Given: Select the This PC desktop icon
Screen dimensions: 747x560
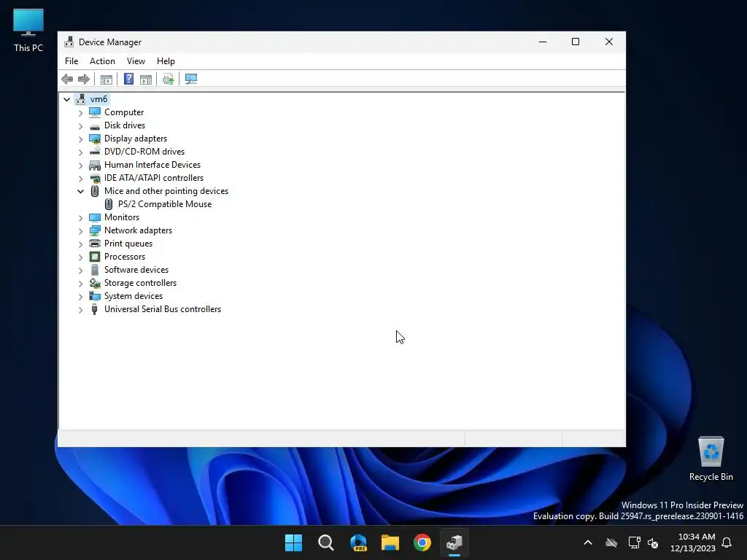Looking at the screenshot, I should (28, 31).
